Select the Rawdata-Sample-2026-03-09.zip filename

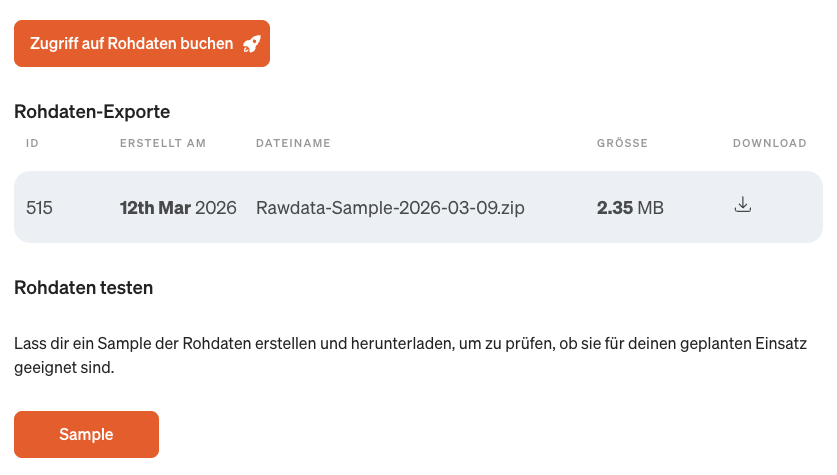click(x=391, y=208)
